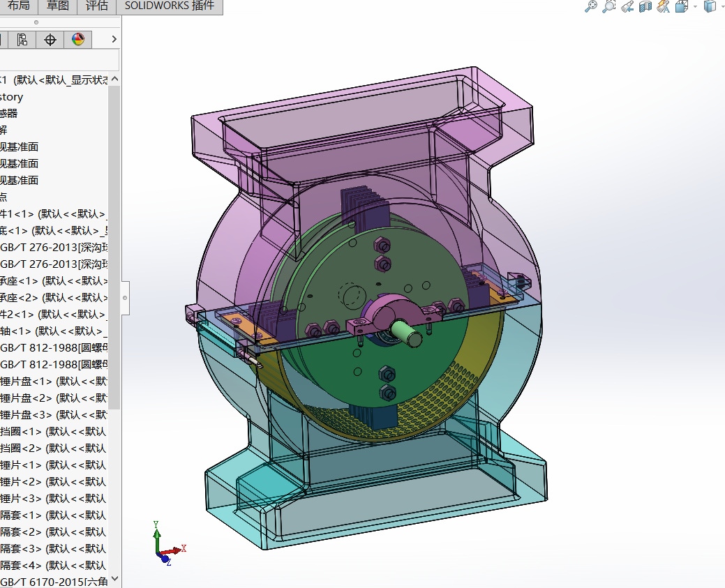Select the 锤片盘<2> component
This screenshot has height=588, width=725.
(54, 398)
